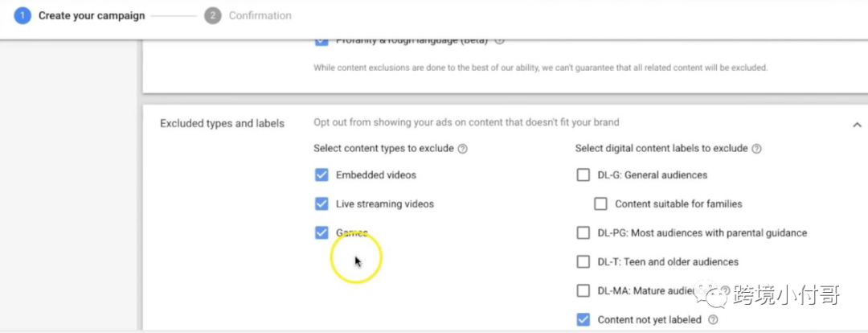This screenshot has height=333, width=868.
Task: Click DL-PG: Most audiences label text
Action: 702,232
